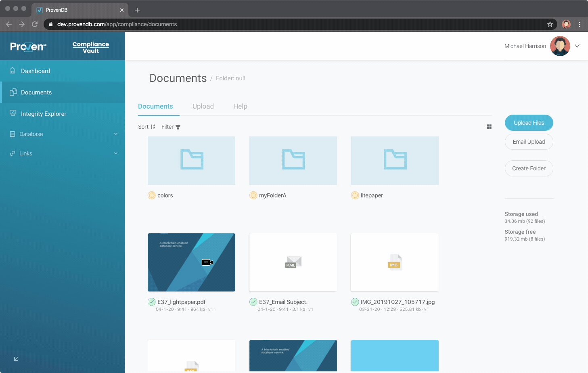This screenshot has width=588, height=373.
Task: Open the colors folder thumbnail
Action: coord(191,161)
